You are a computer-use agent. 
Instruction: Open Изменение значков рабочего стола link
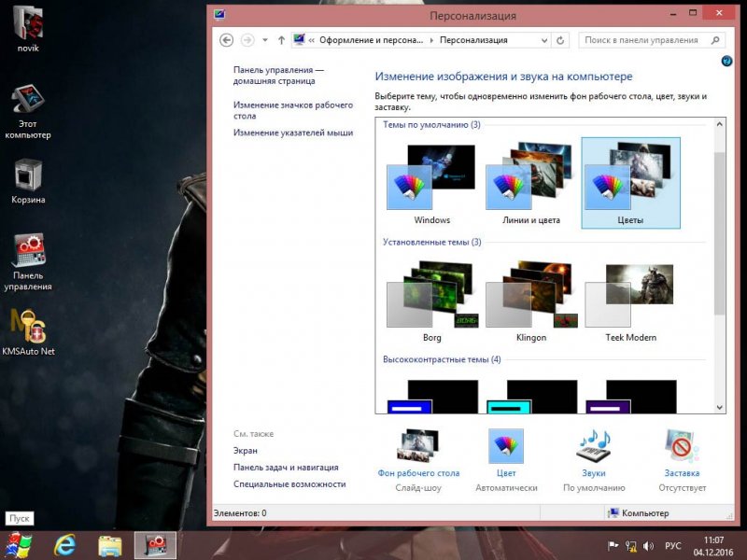click(x=293, y=110)
